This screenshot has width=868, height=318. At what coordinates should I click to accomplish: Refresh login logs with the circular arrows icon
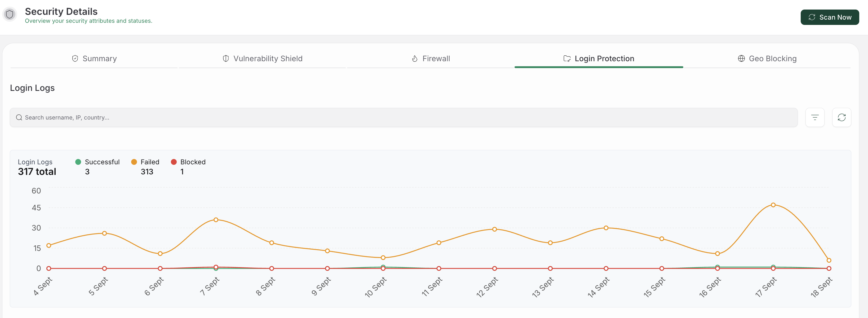click(842, 118)
